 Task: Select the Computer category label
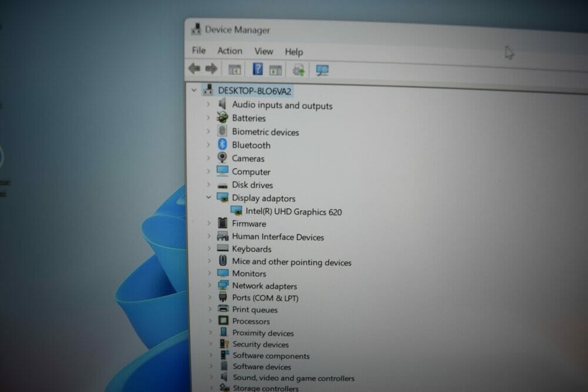pos(251,172)
